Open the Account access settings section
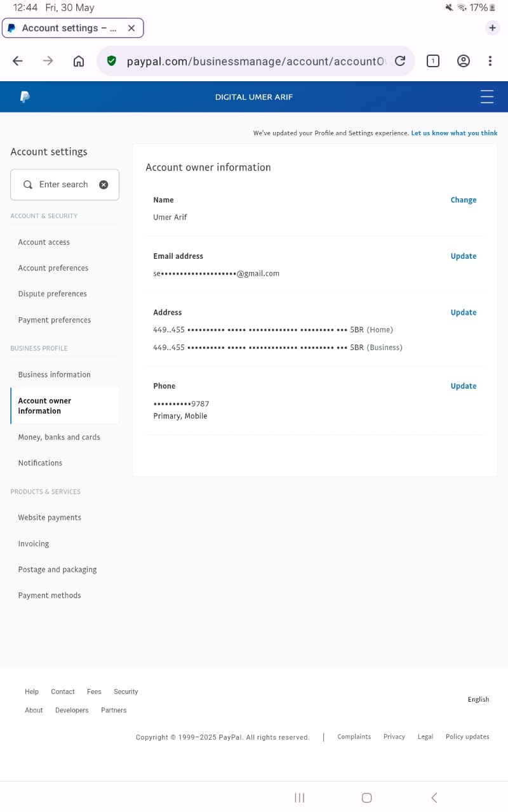The height and width of the screenshot is (812, 508). point(44,242)
